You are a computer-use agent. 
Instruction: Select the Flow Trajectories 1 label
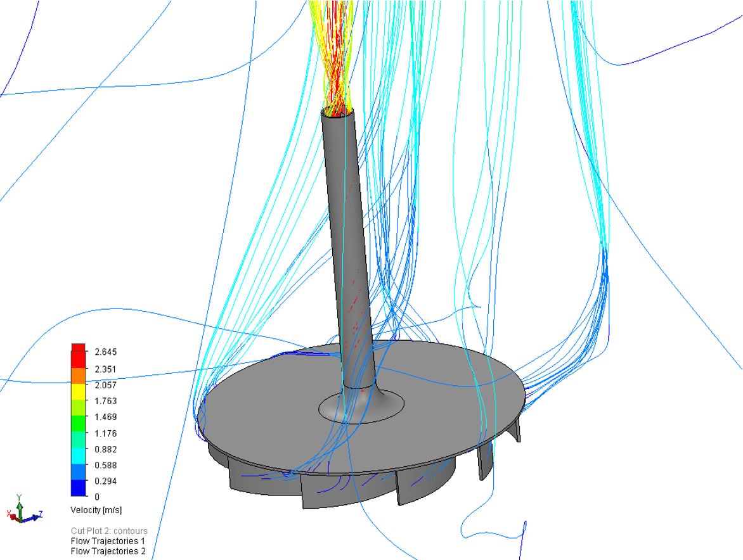click(107, 542)
